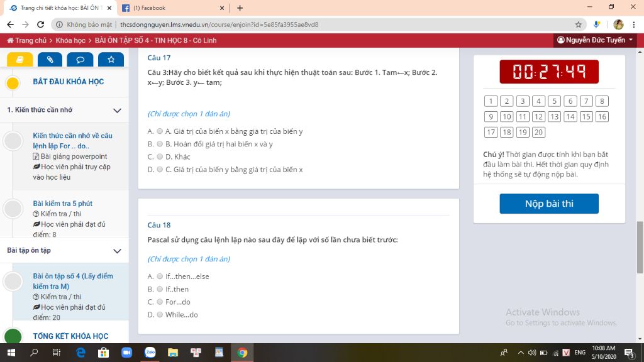Open Windows search magnifier on taskbar
The width and height of the screenshot is (644, 362).
pyautogui.click(x=34, y=353)
